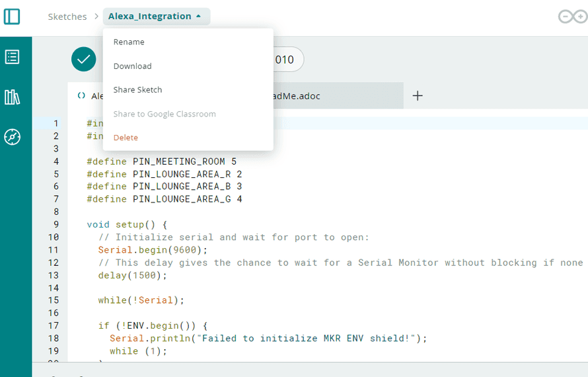Click the Arduino infinity logo
This screenshot has height=377, width=588.
(x=572, y=17)
